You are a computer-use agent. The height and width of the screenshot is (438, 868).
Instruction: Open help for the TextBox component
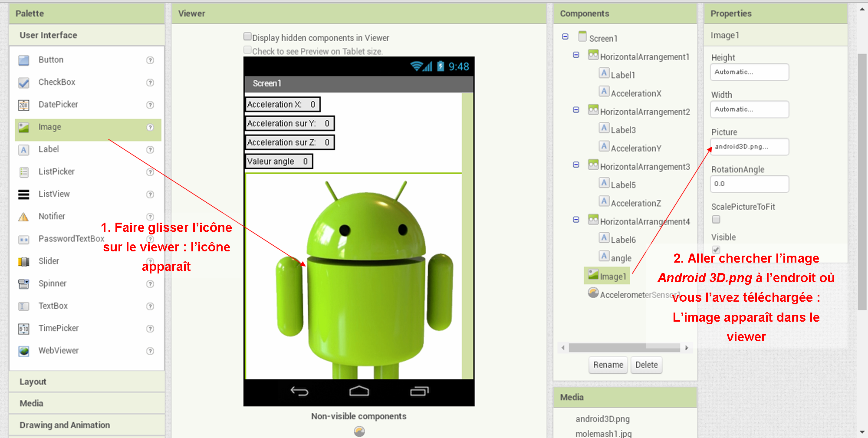(x=150, y=306)
